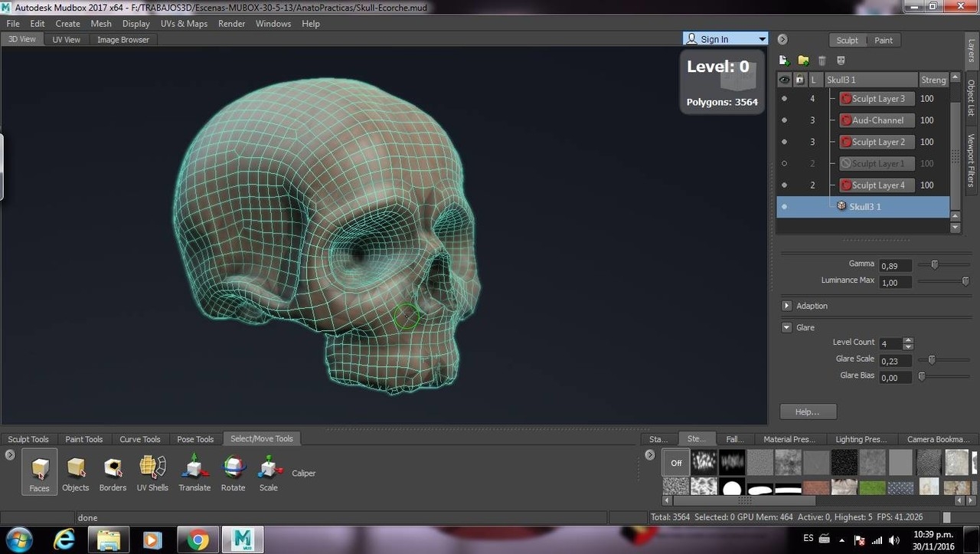Screen dimensions: 980x554
Task: Increment the Level Count stepper
Action: coord(908,340)
